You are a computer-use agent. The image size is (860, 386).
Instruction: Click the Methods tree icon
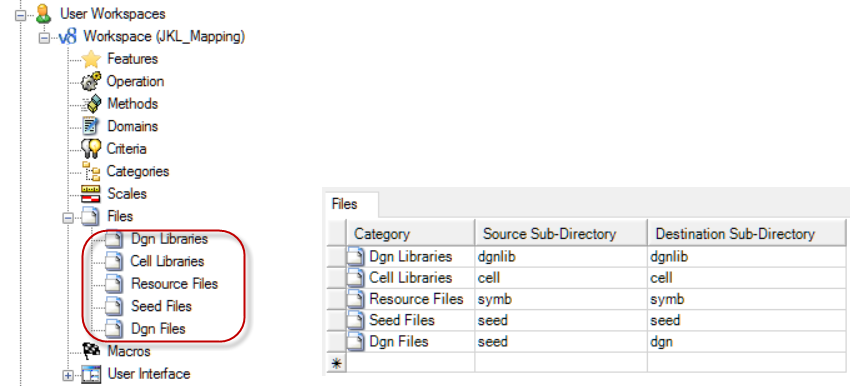tap(91, 104)
